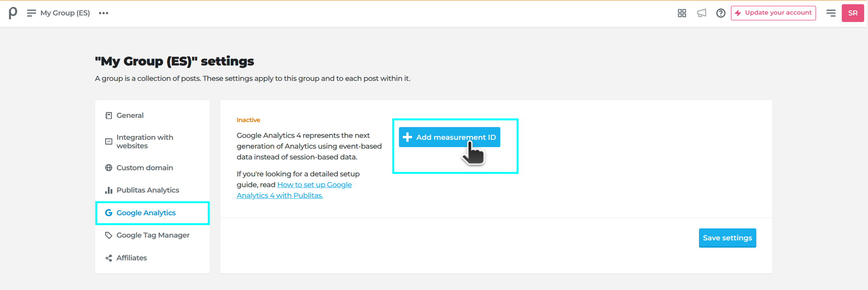Click the announcements megaphone icon
Screen dimensions: 868x290
pos(702,13)
